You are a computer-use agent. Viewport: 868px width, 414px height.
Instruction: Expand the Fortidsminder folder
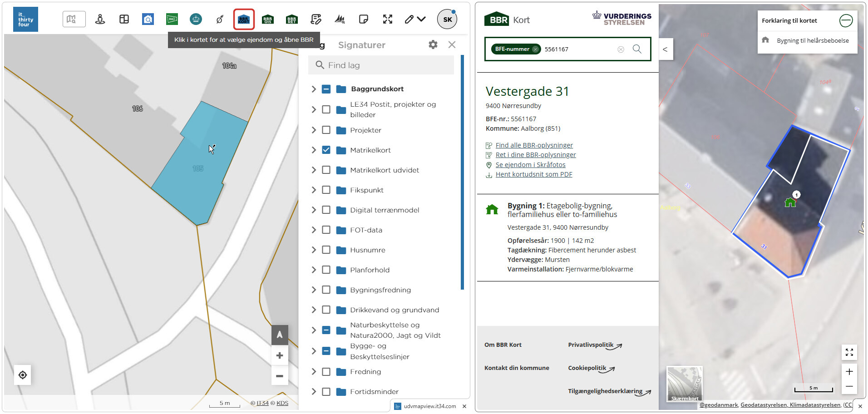click(313, 391)
